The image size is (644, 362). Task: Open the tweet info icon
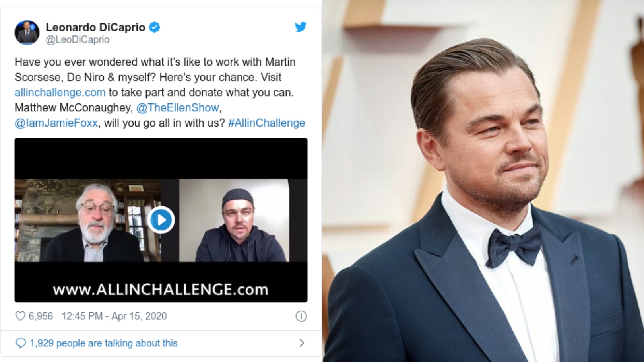[301, 316]
